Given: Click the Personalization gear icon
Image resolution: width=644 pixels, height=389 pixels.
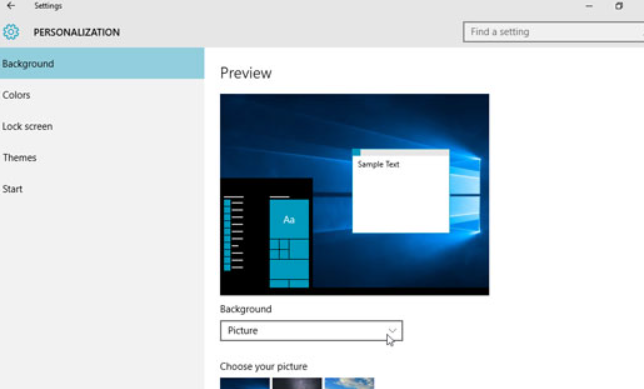Looking at the screenshot, I should pos(11,32).
